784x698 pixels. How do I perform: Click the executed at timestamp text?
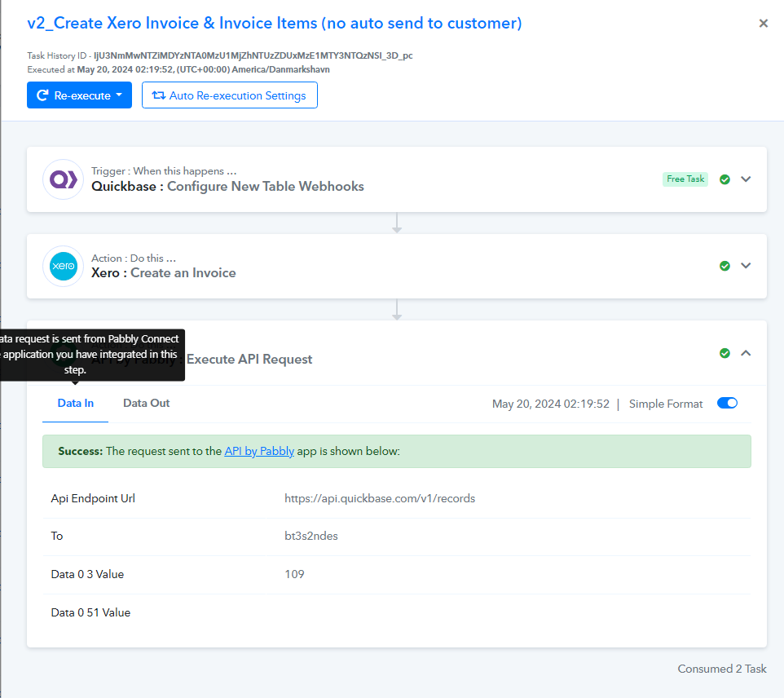click(x=178, y=69)
